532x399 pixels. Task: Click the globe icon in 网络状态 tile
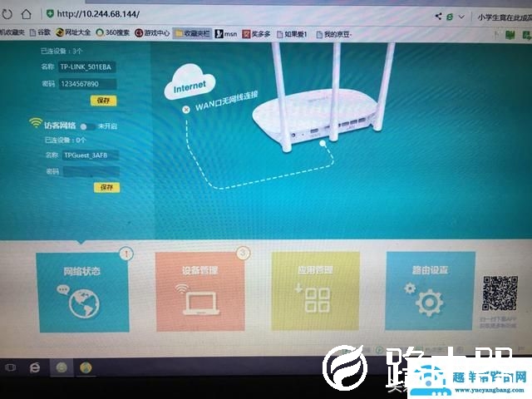click(84, 304)
